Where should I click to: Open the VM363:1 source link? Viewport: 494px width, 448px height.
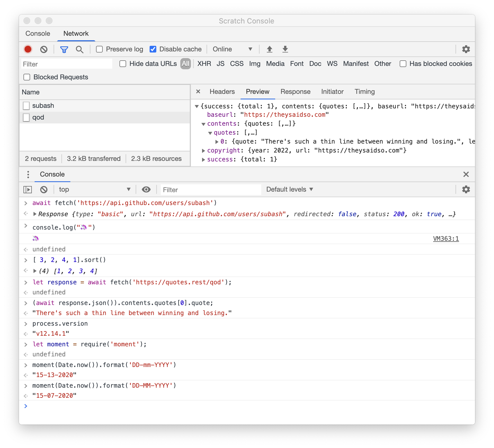pos(446,239)
